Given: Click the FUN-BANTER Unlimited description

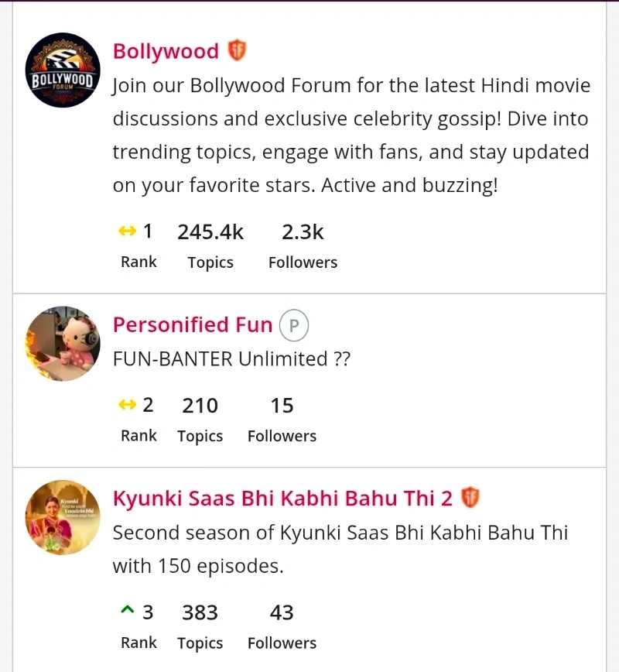Looking at the screenshot, I should coord(231,359).
